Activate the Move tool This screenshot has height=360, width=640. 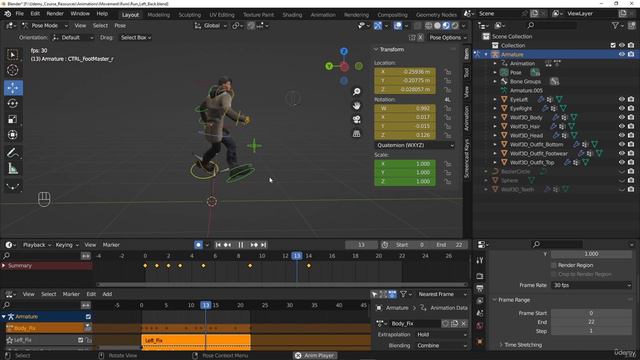[13, 88]
